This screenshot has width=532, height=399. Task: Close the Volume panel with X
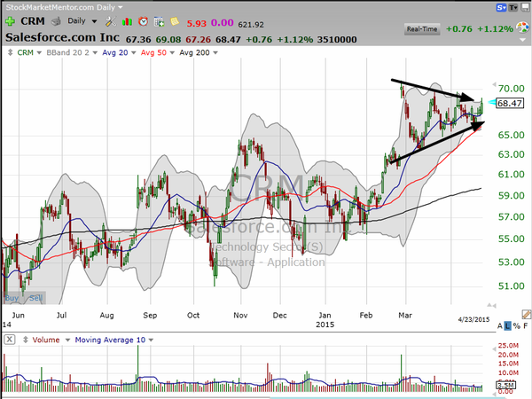pos(10,340)
